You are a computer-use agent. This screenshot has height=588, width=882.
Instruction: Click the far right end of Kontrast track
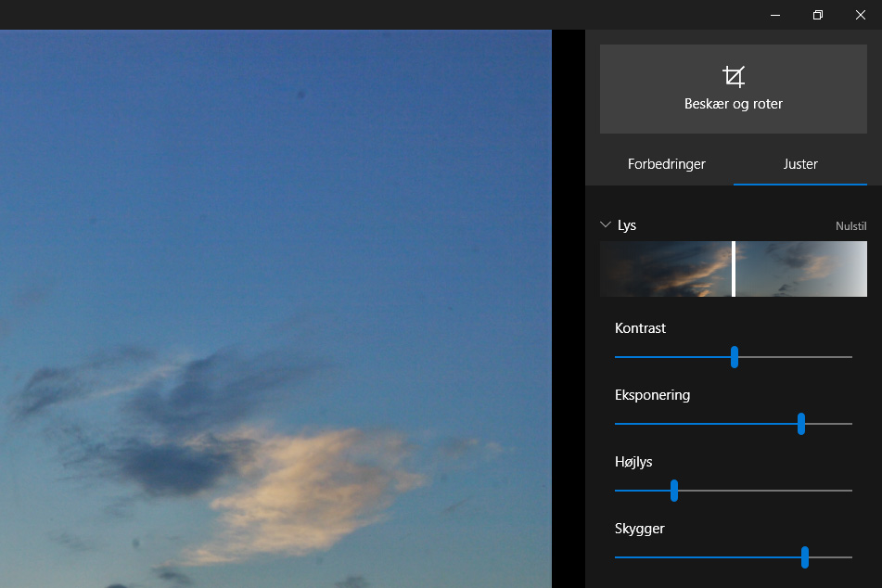point(849,357)
